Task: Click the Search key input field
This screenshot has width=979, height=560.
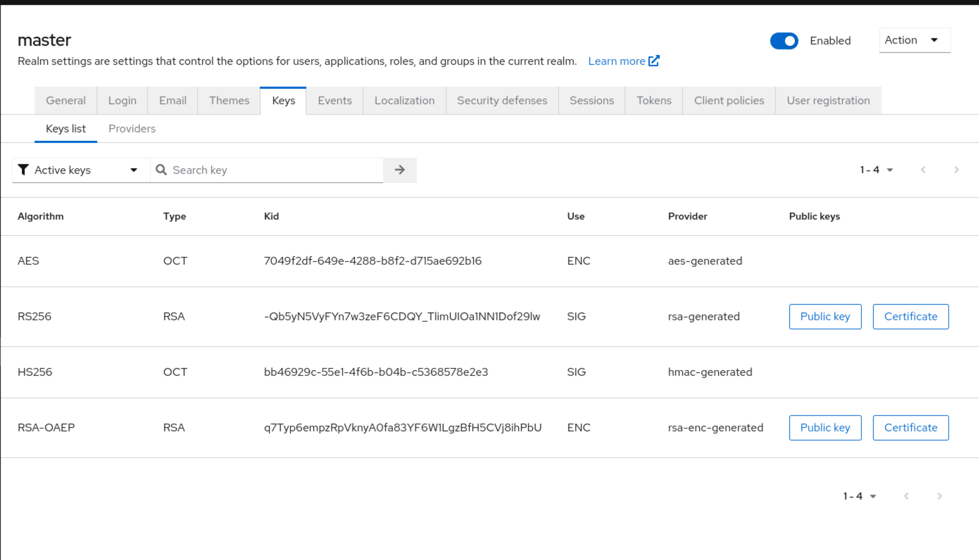Action: [x=269, y=169]
